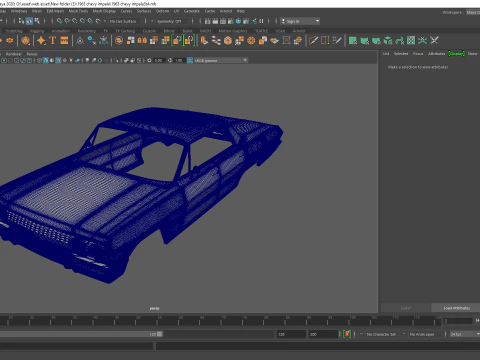The image size is (480, 360).
Task: Click the green unfold UV icon
Action: tap(422, 40)
